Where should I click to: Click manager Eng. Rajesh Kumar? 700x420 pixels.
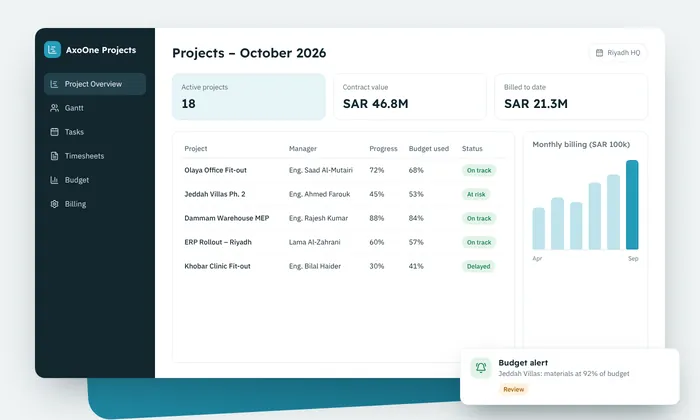pos(318,218)
